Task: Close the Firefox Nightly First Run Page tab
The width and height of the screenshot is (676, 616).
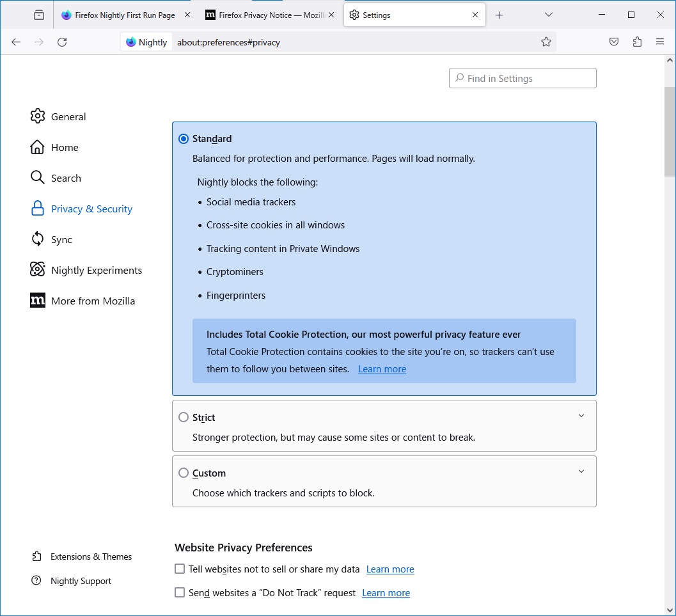Action: tap(187, 15)
